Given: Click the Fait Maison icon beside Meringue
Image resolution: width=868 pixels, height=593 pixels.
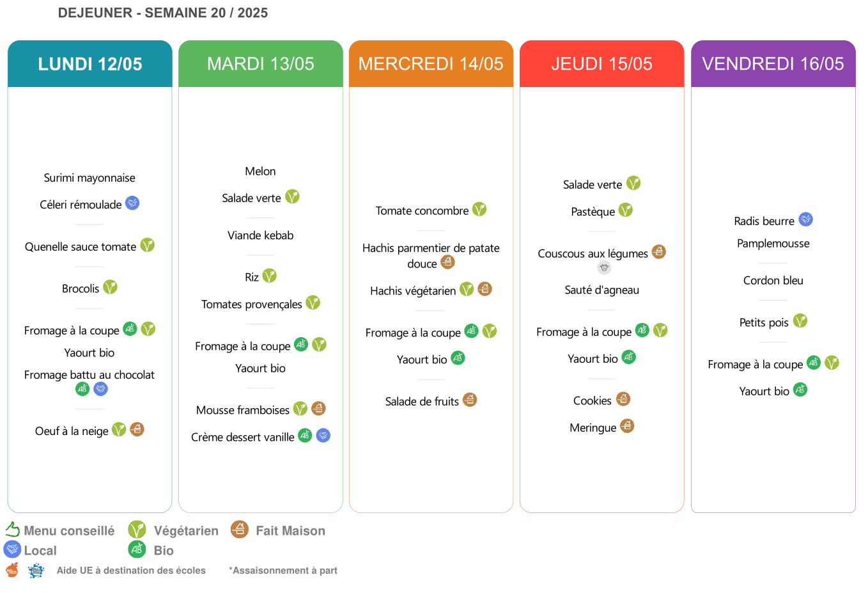Looking at the screenshot, I should tap(628, 426).
